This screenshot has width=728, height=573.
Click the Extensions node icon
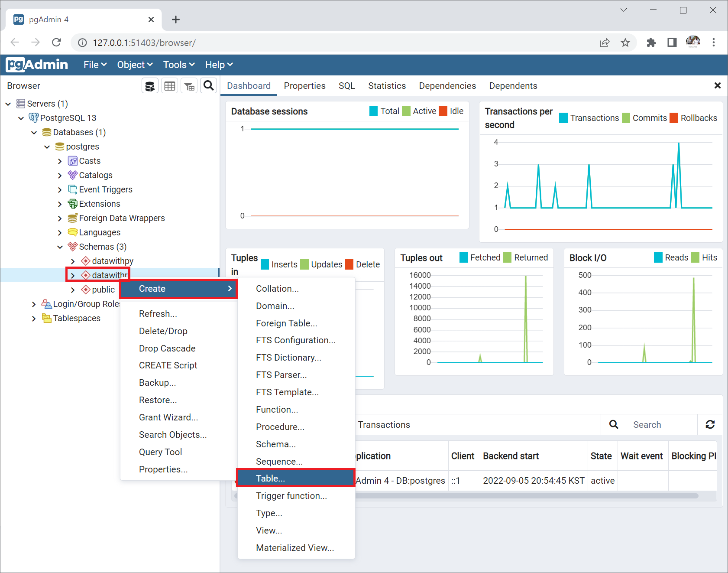(73, 204)
